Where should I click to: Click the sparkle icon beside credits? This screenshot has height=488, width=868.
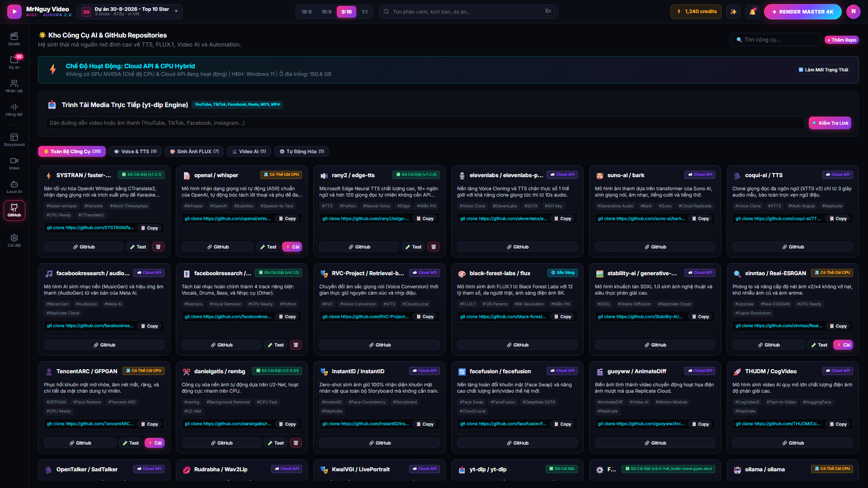tap(733, 12)
